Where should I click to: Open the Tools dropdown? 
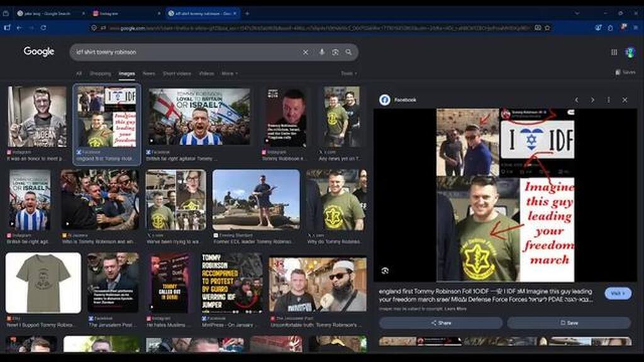pos(348,74)
